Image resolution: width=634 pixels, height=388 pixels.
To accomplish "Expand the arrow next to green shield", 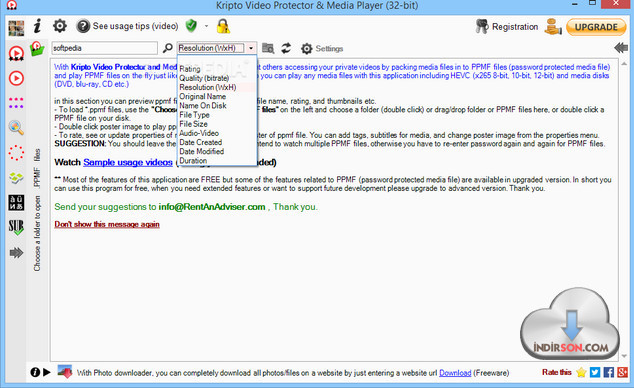I will 206,26.
